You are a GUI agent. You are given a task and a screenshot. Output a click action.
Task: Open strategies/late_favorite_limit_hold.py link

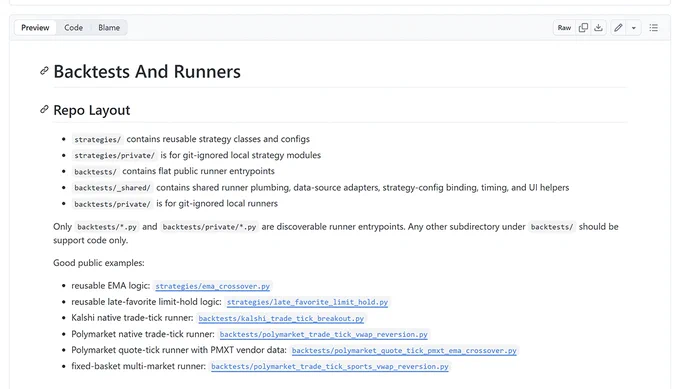tap(307, 302)
